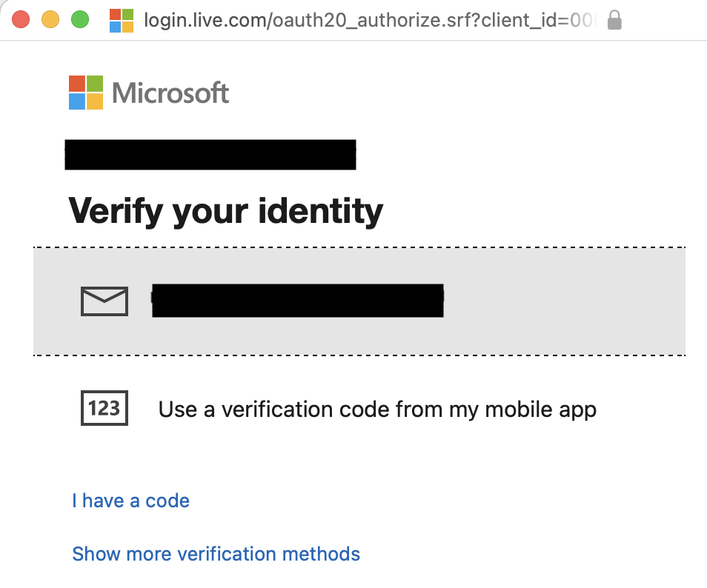The image size is (707, 588).
Task: Expand Show more verification methods
Action: 216,553
